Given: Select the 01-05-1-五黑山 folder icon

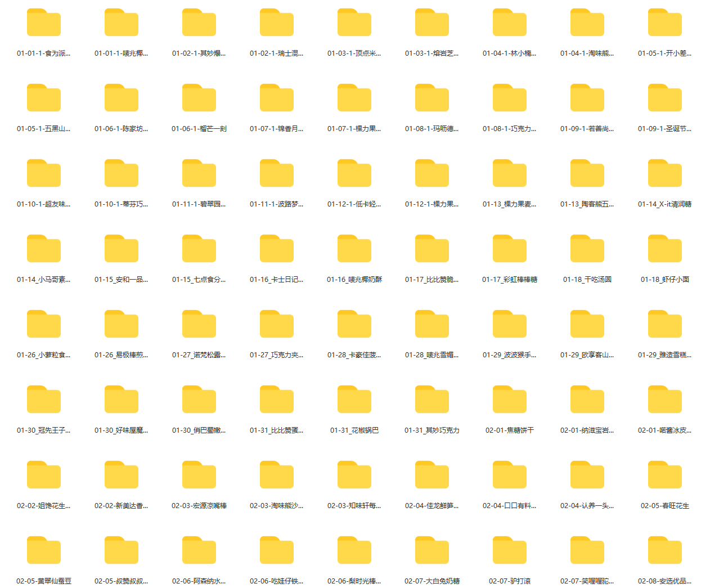Looking at the screenshot, I should (44, 98).
